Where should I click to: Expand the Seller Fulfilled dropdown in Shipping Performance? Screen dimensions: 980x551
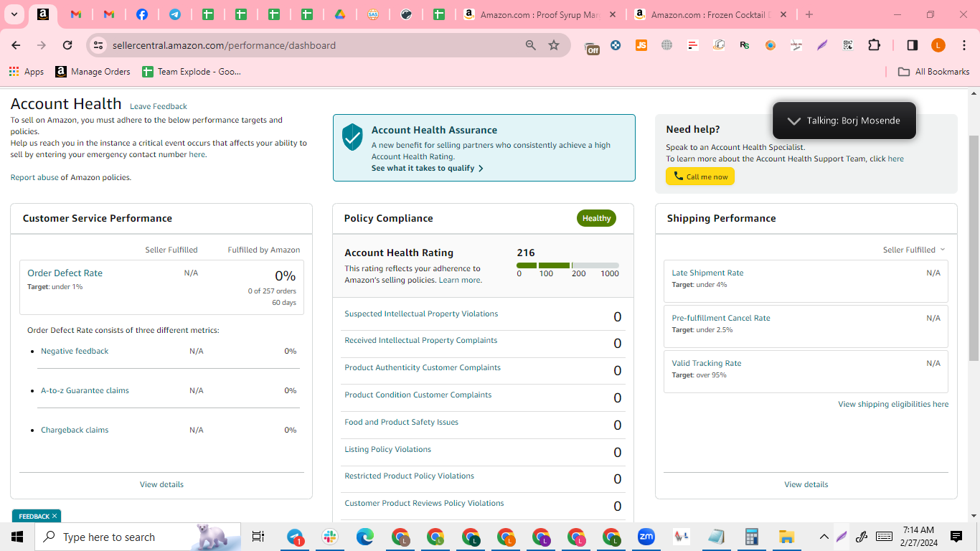tap(914, 250)
